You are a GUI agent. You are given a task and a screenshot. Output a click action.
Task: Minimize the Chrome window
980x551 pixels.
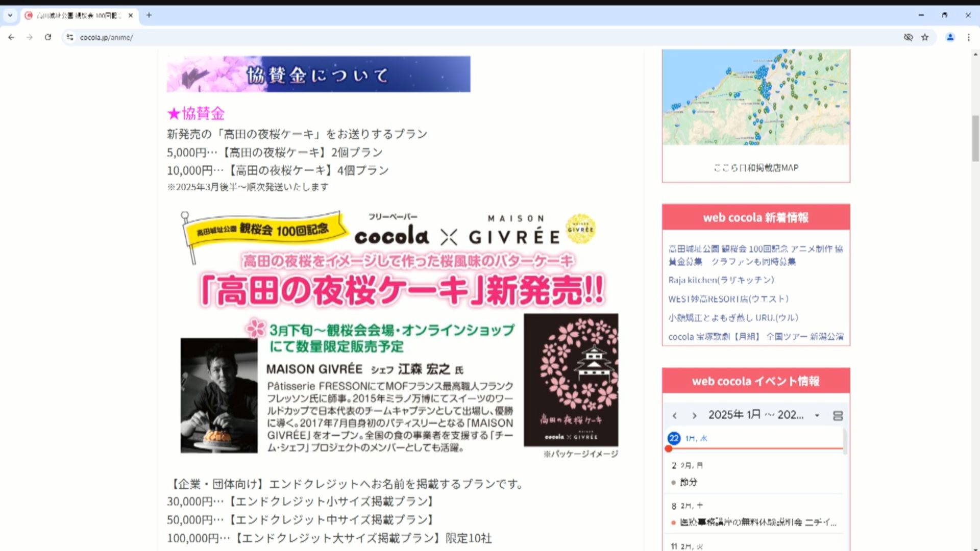coord(921,15)
